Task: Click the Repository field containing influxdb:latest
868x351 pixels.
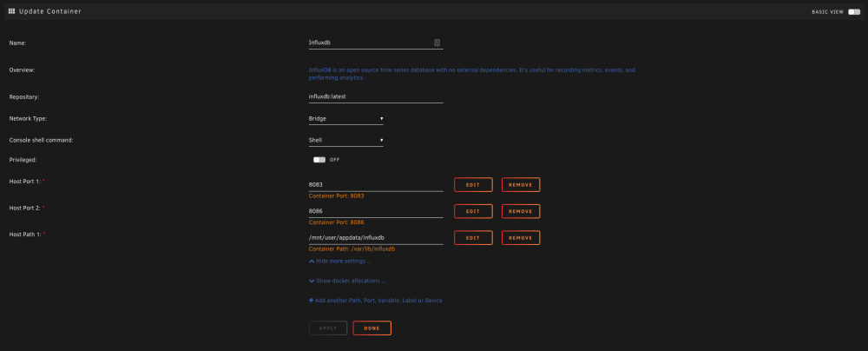Action: point(376,96)
